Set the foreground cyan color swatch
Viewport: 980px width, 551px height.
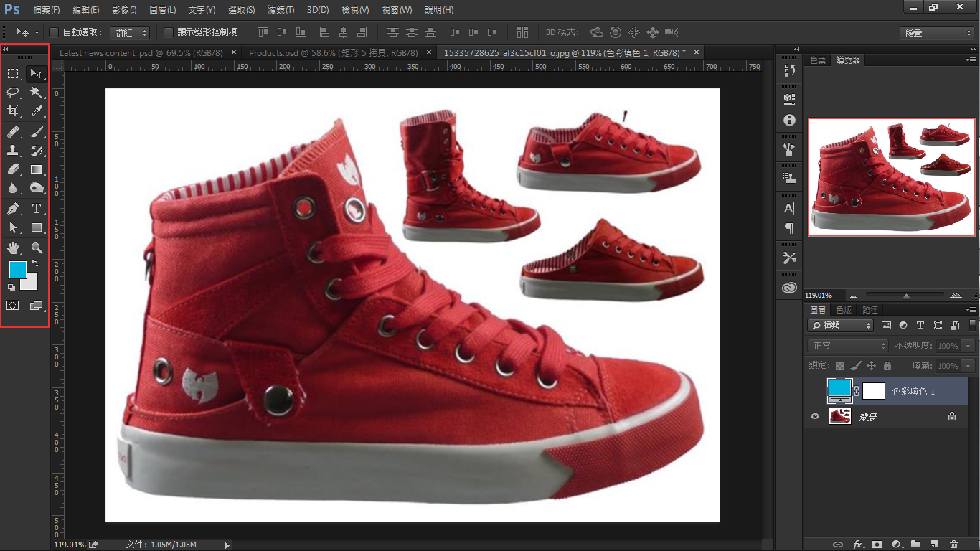(x=17, y=270)
